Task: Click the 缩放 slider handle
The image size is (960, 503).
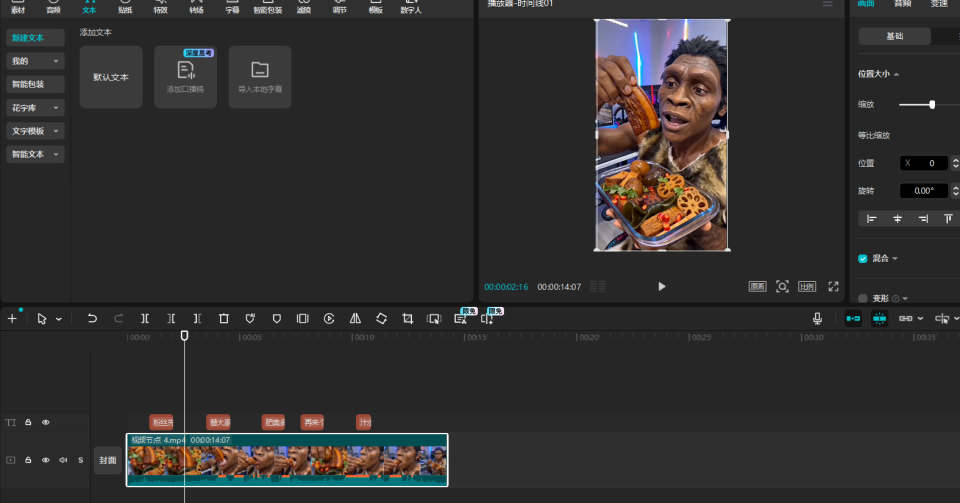Action: (x=932, y=105)
